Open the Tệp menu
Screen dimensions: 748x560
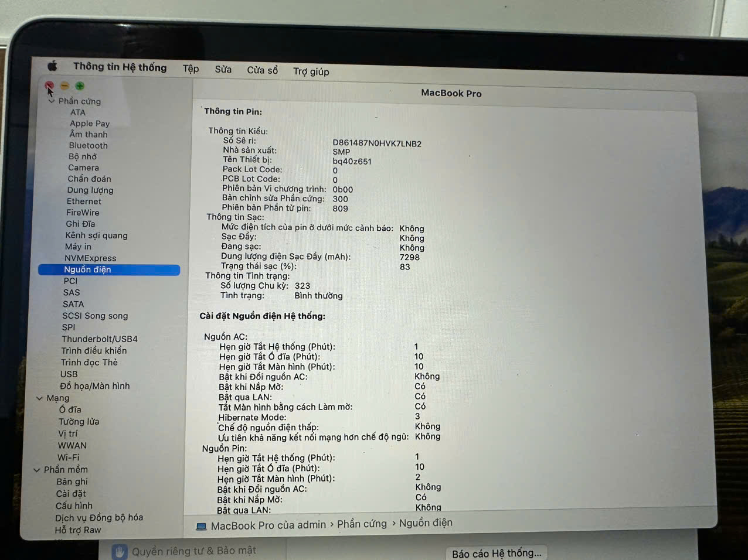191,69
